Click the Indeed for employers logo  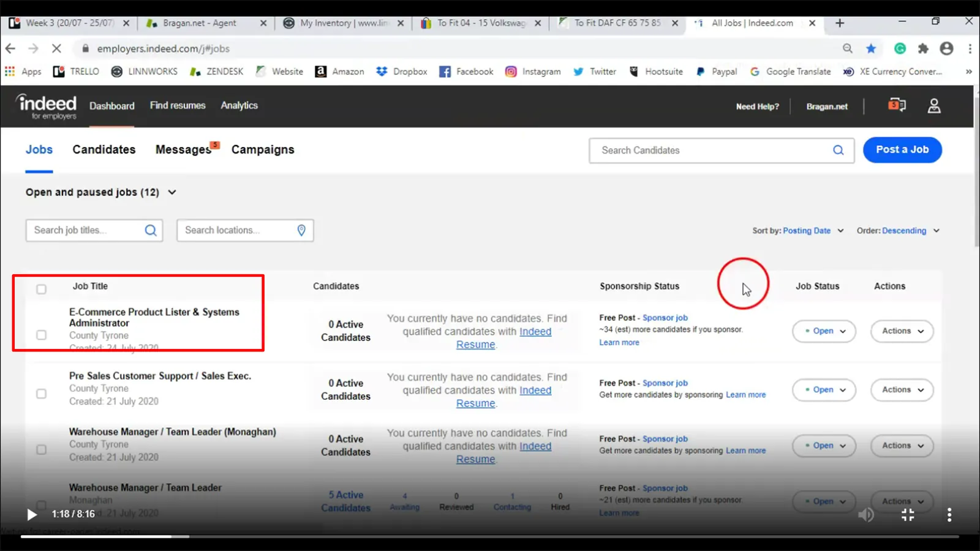47,107
